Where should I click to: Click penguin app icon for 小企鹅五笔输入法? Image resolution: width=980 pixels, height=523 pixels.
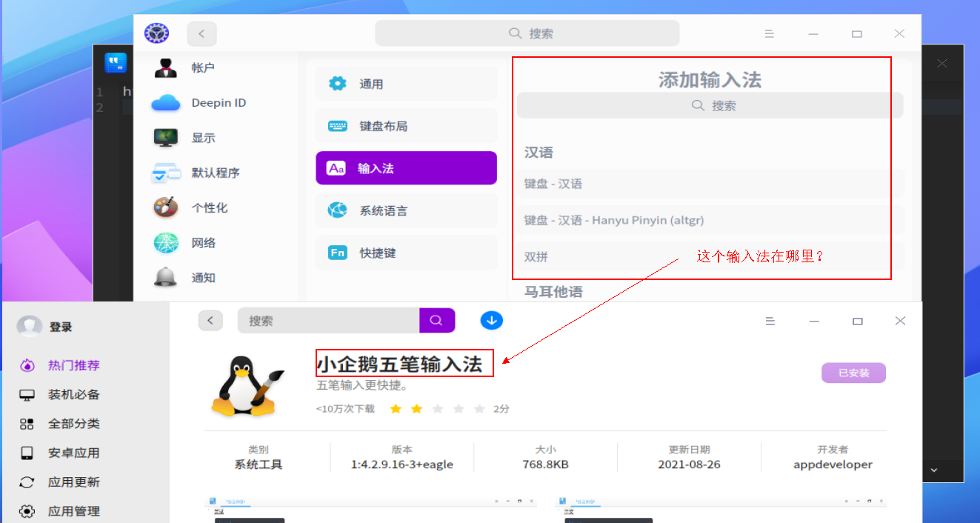248,385
